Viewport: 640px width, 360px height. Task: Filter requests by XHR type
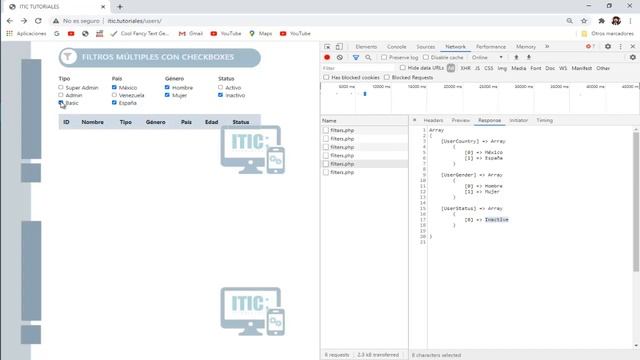pos(465,68)
